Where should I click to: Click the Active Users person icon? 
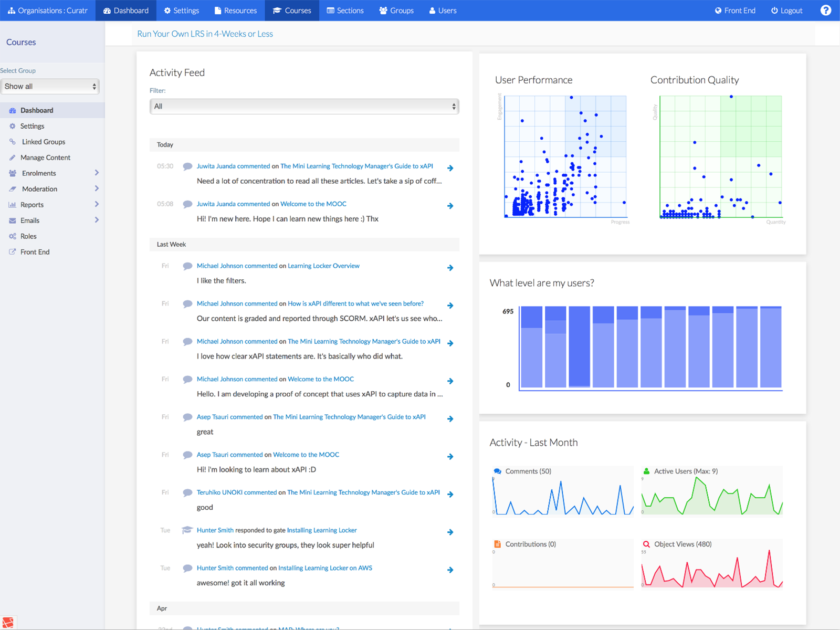(647, 471)
